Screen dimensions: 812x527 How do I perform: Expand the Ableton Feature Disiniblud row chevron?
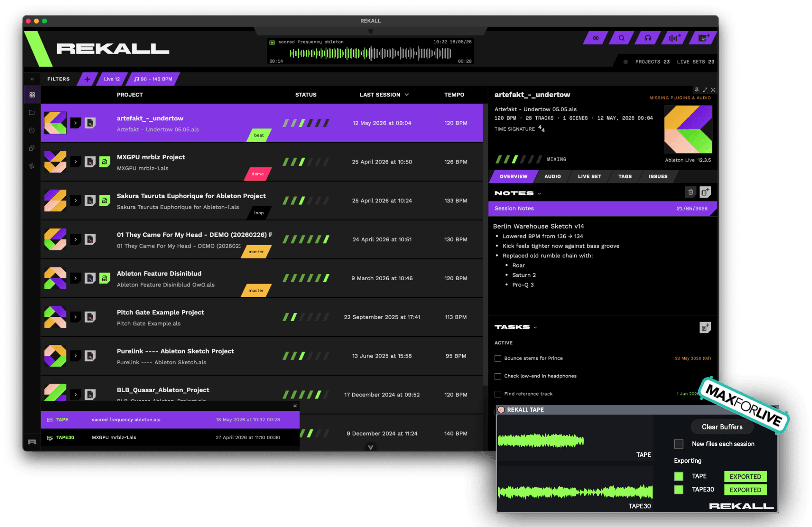point(75,278)
